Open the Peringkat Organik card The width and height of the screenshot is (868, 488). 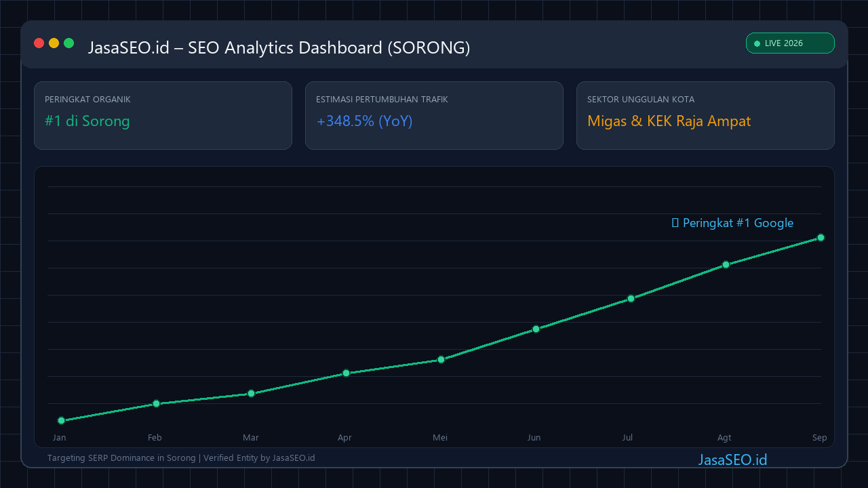[163, 115]
